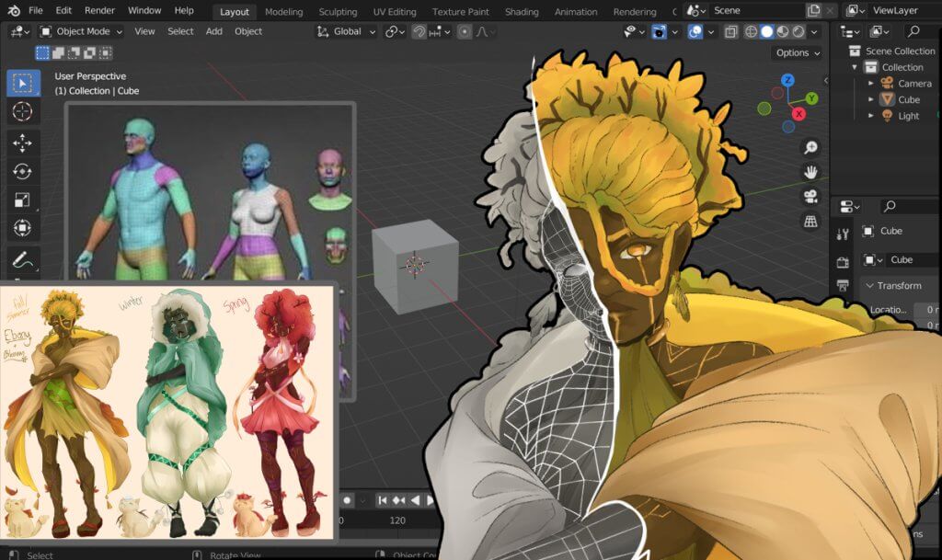Play animation in reverse
Screen dimensions: 942x560
(x=415, y=500)
